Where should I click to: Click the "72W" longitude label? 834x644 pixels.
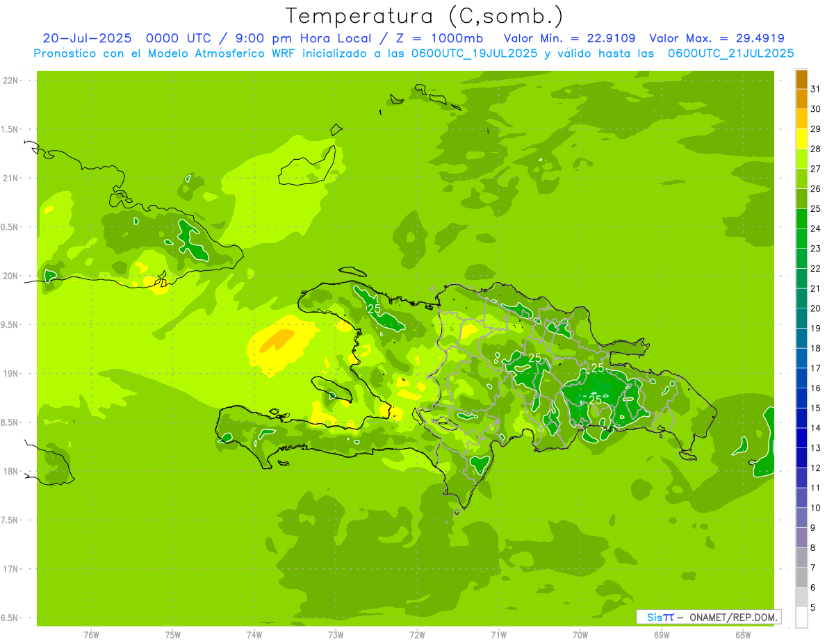(417, 635)
